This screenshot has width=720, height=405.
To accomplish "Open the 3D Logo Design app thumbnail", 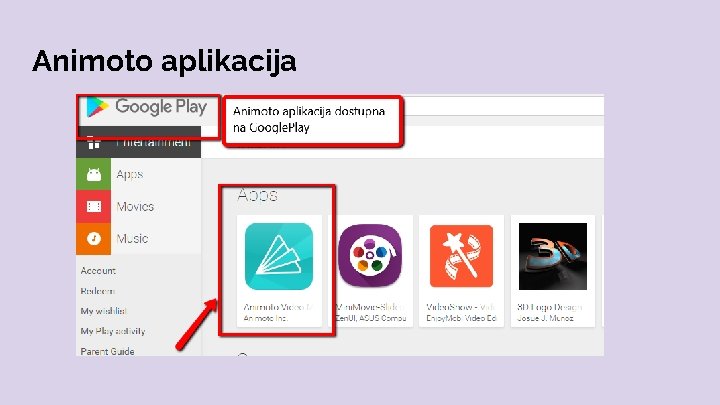I will click(x=552, y=256).
